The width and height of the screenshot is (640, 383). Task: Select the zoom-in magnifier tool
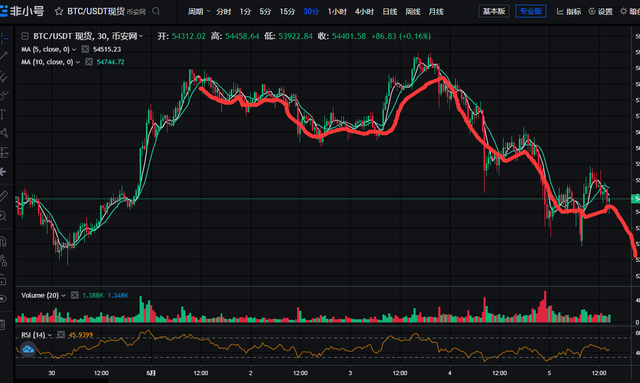[3, 216]
